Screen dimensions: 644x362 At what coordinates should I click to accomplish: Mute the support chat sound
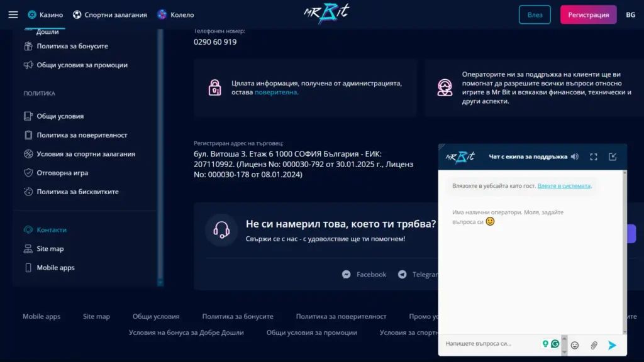click(575, 156)
